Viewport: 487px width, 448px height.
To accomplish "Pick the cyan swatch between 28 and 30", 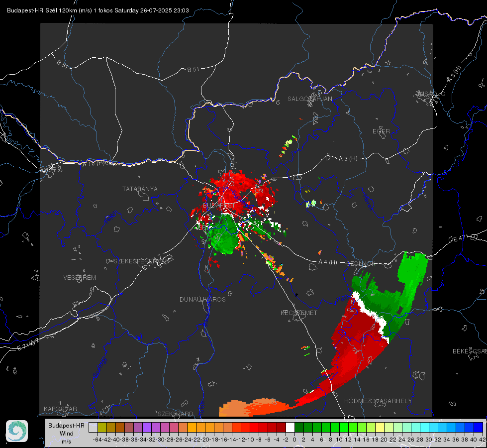I will [425, 427].
